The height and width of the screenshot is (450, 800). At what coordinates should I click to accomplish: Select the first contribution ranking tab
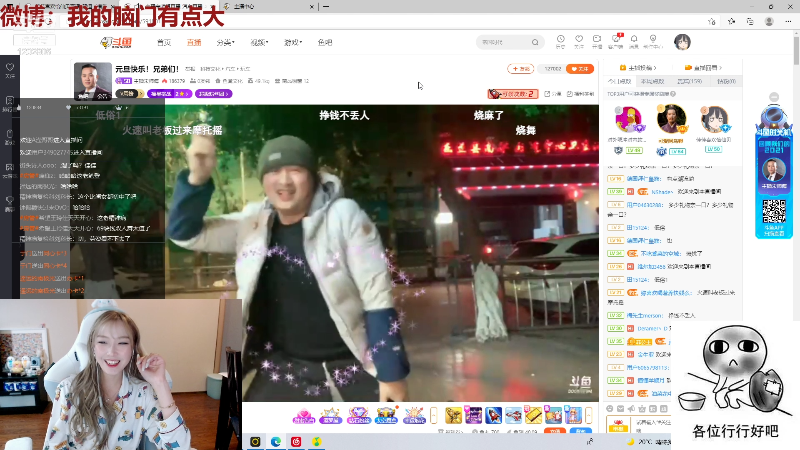coord(620,81)
